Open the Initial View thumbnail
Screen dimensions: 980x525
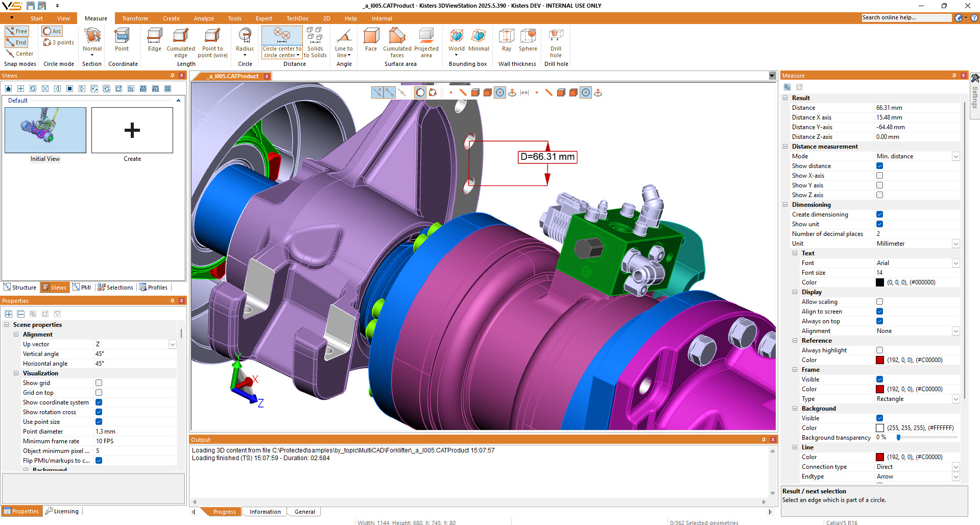coord(45,131)
